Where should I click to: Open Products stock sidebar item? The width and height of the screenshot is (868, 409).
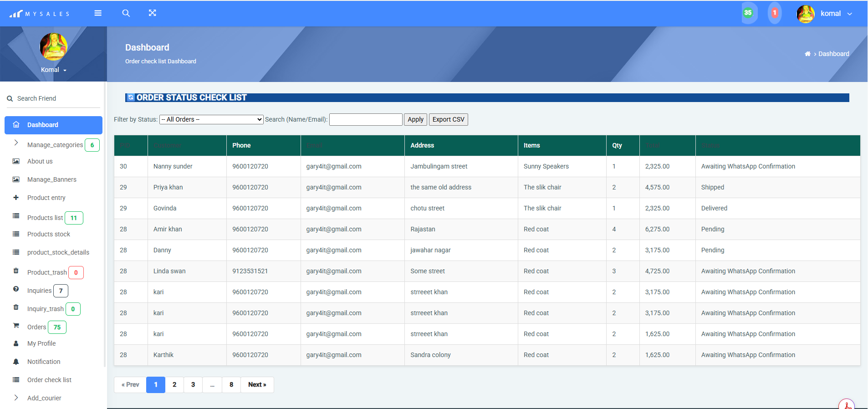[48, 234]
